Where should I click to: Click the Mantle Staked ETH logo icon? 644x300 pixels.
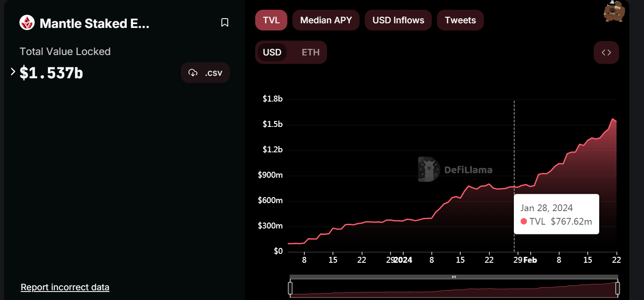tap(27, 23)
